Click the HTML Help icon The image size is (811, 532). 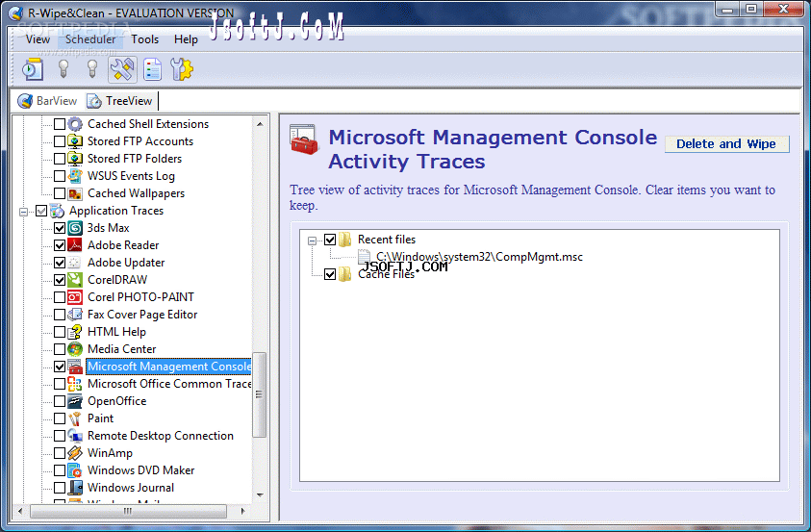tap(75, 332)
